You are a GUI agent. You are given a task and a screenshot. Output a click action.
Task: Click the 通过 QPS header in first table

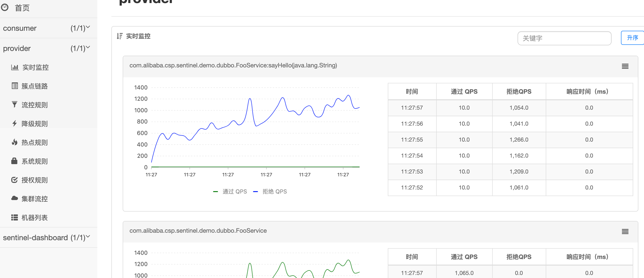tap(464, 92)
